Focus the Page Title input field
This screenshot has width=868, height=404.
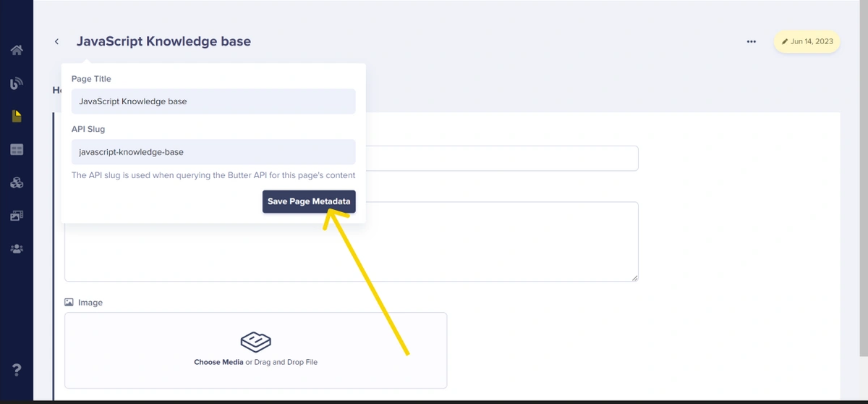[x=213, y=101]
